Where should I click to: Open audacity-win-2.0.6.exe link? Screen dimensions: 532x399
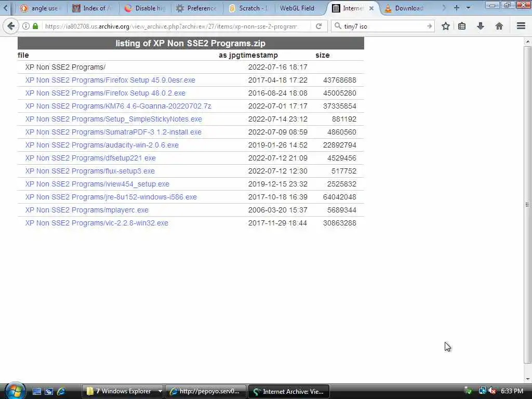102,145
